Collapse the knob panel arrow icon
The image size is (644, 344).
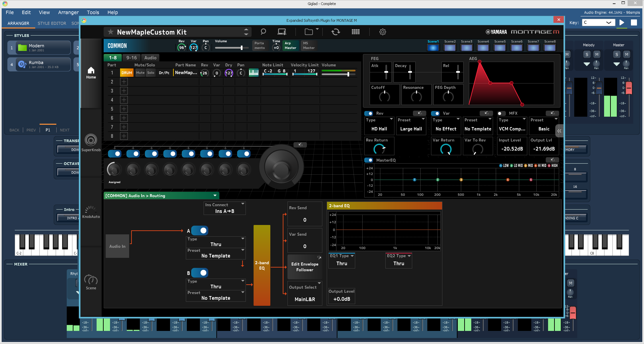click(x=300, y=145)
